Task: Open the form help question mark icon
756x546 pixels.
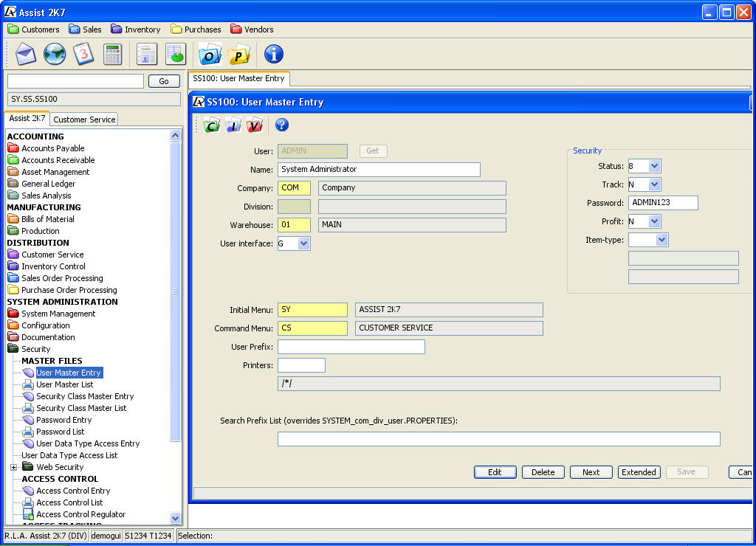Action: coord(281,125)
